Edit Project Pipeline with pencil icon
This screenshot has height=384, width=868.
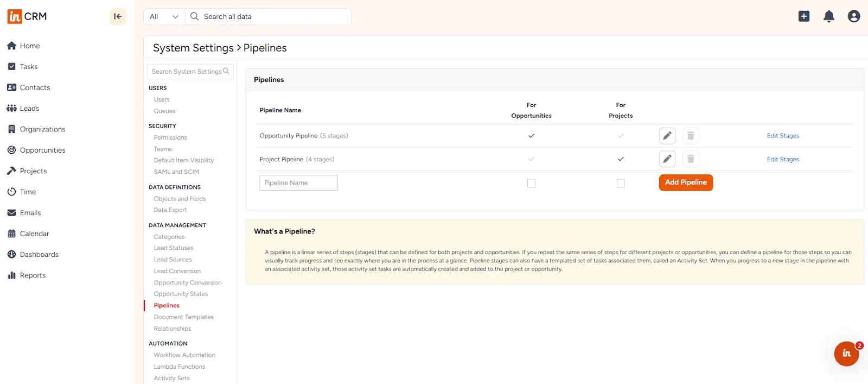(x=667, y=159)
